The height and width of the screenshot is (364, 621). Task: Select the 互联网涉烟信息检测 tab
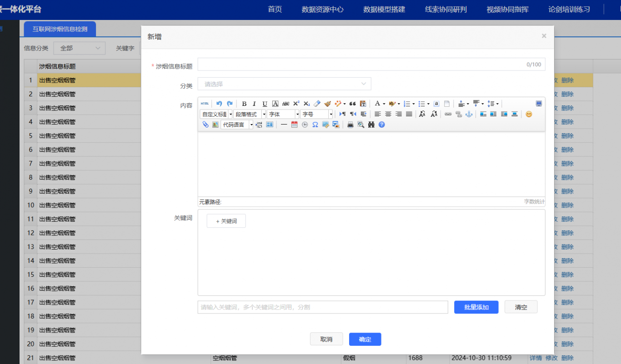click(60, 29)
